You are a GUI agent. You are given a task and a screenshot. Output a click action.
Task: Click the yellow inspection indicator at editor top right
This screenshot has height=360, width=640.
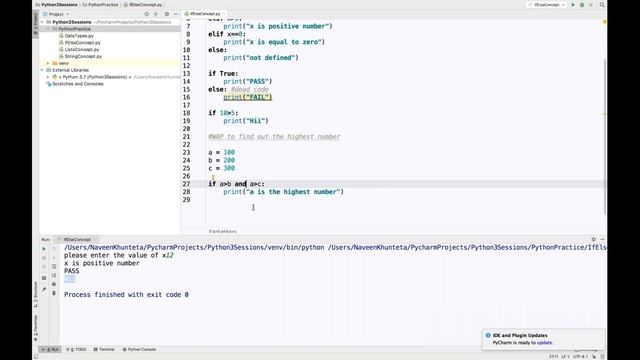pyautogui.click(x=604, y=22)
